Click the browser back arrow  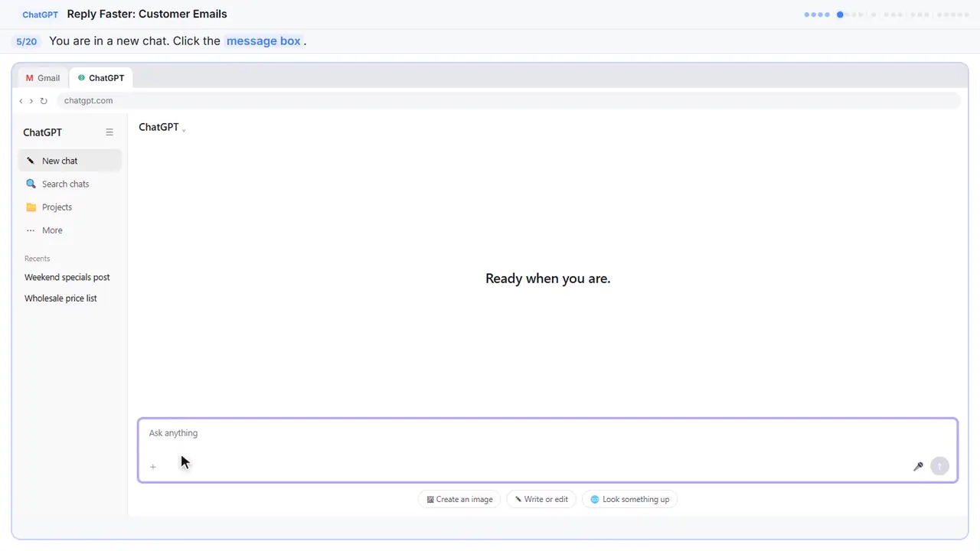(21, 101)
